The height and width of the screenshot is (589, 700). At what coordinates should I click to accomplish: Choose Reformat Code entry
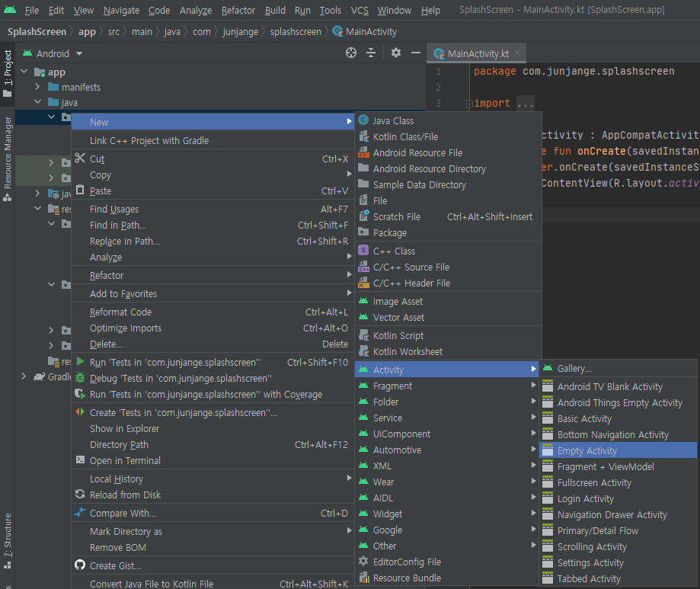click(x=213, y=312)
